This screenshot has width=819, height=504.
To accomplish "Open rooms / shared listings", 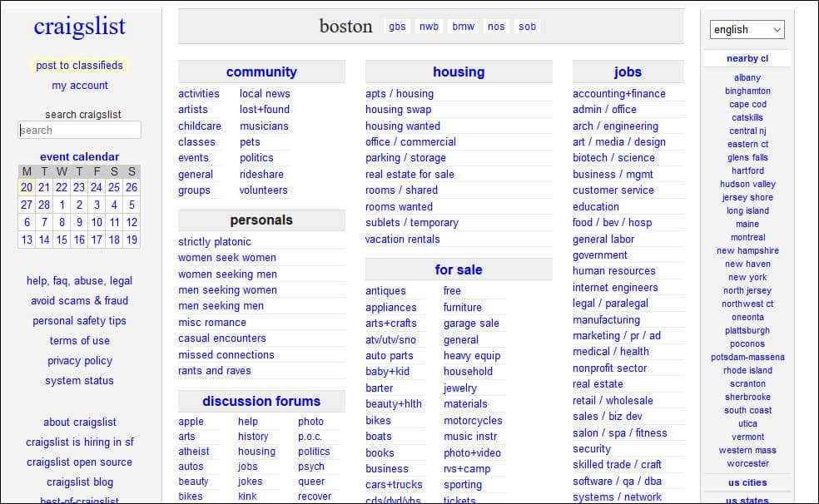I will [401, 190].
